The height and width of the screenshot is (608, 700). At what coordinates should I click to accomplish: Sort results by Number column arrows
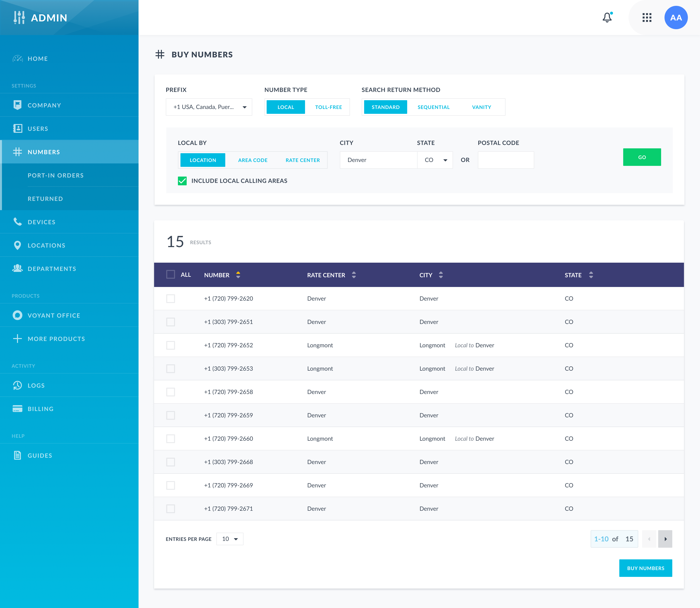(x=238, y=275)
